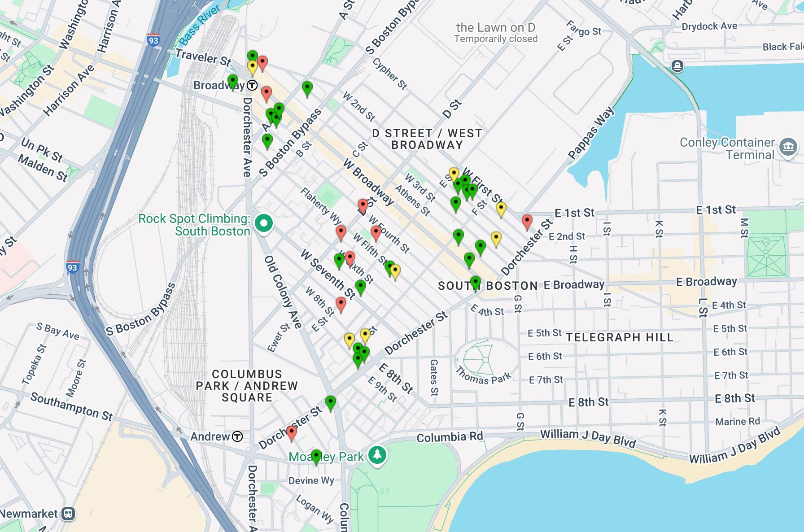Click the "Cypher St" label
Image resolution: width=804 pixels, height=532 pixels.
pos(389,74)
